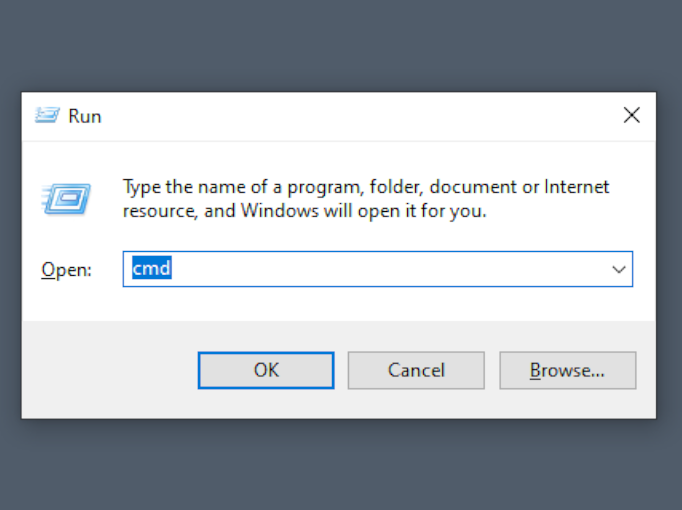Close the Run dialog with the X
Screen dimensions: 682x510
click(x=631, y=115)
